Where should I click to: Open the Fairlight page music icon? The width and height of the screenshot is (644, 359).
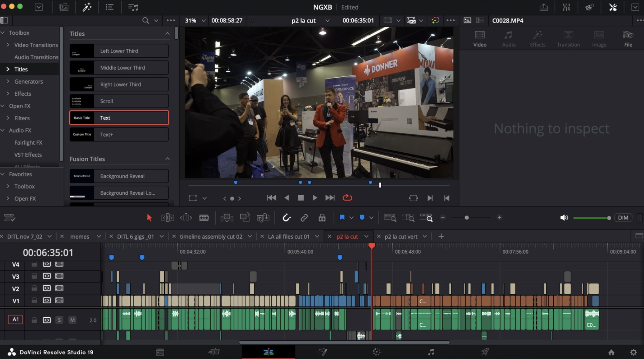click(431, 352)
